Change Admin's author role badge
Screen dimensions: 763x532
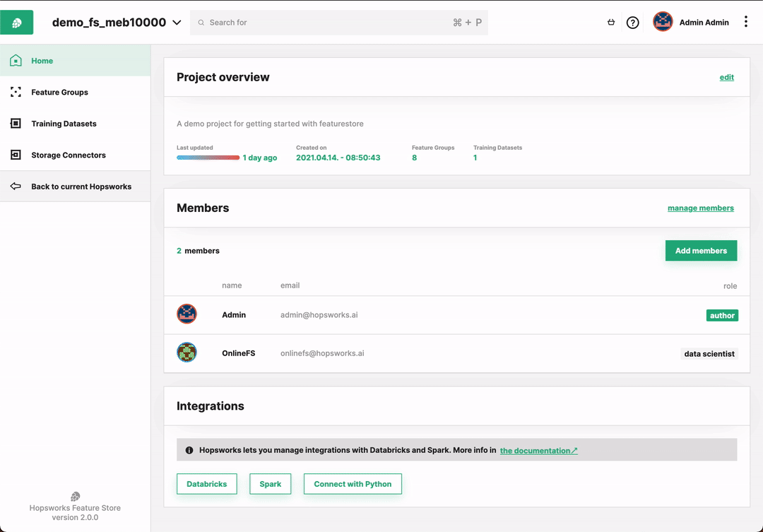click(x=722, y=315)
